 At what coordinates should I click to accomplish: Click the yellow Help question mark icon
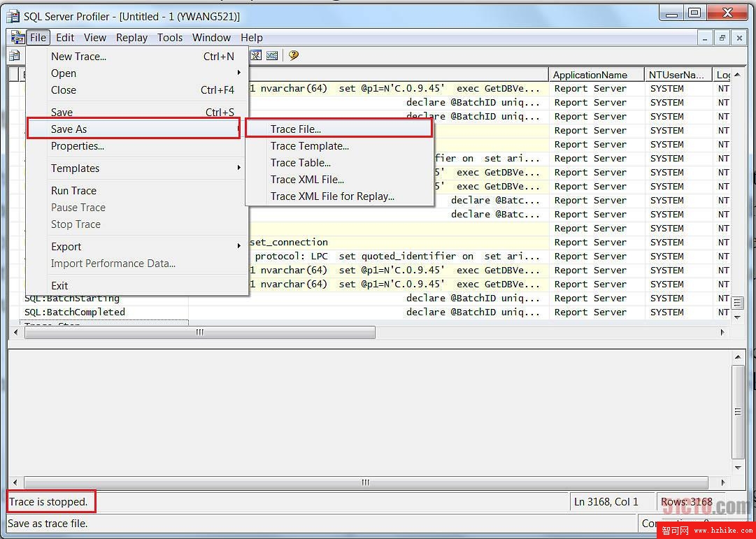pos(294,55)
